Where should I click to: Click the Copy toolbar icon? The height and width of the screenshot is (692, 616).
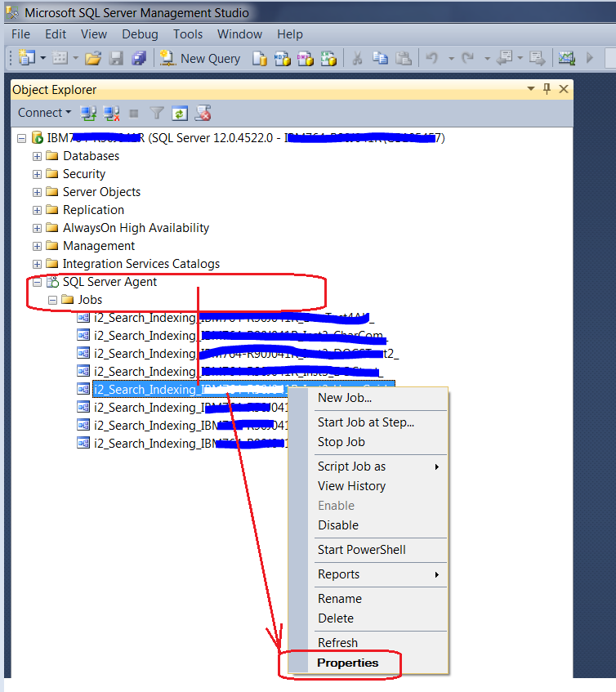point(380,58)
